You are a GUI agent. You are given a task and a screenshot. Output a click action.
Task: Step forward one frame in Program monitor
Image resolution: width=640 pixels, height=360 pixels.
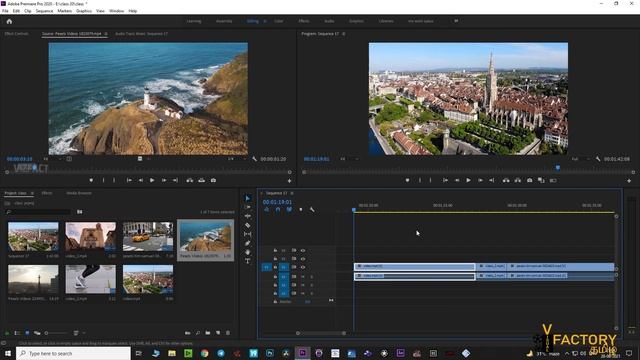(x=480, y=180)
